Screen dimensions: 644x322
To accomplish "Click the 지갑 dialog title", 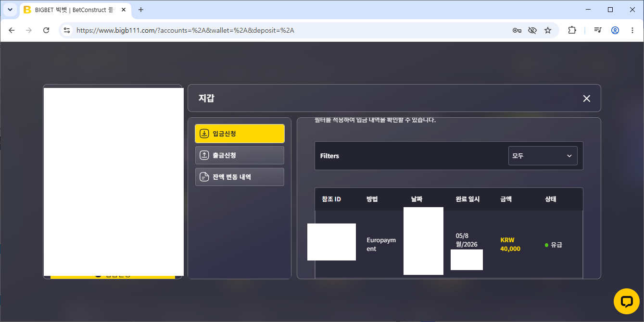I will click(206, 98).
